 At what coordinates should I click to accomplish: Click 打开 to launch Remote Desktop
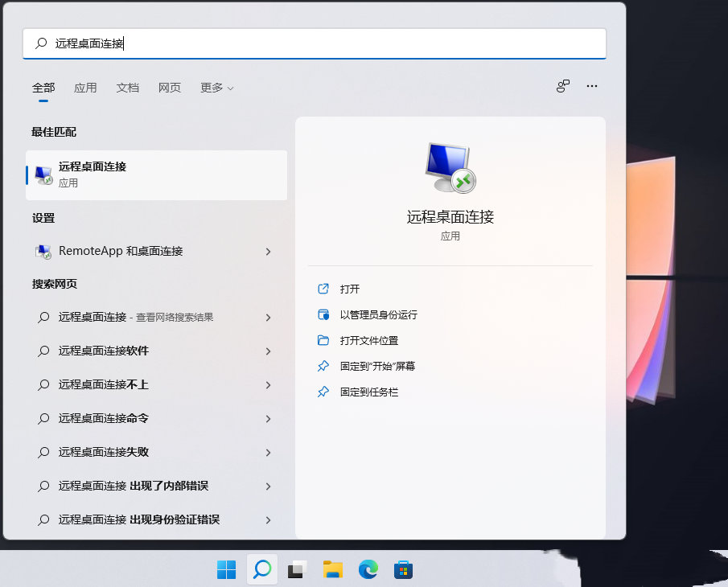click(x=350, y=289)
